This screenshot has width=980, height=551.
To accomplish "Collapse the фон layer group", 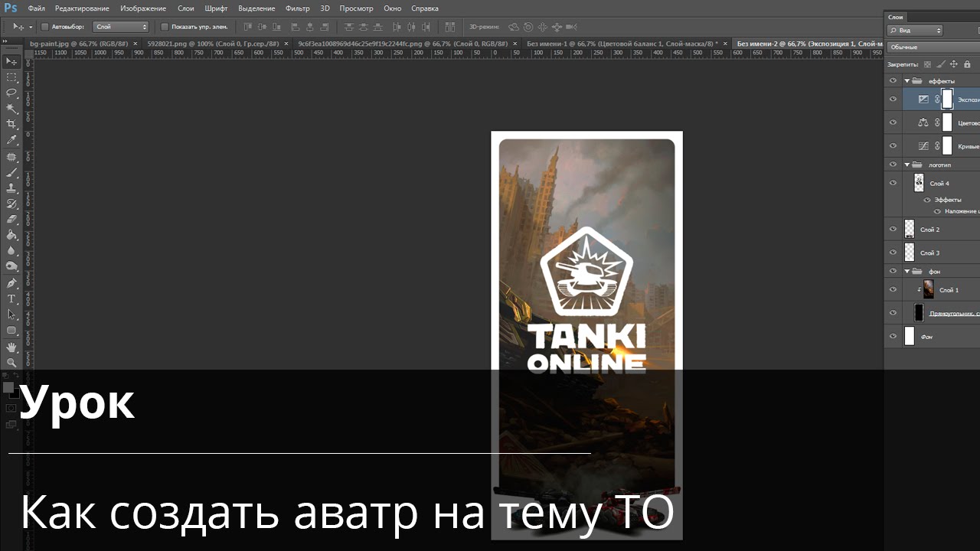I will tap(906, 272).
